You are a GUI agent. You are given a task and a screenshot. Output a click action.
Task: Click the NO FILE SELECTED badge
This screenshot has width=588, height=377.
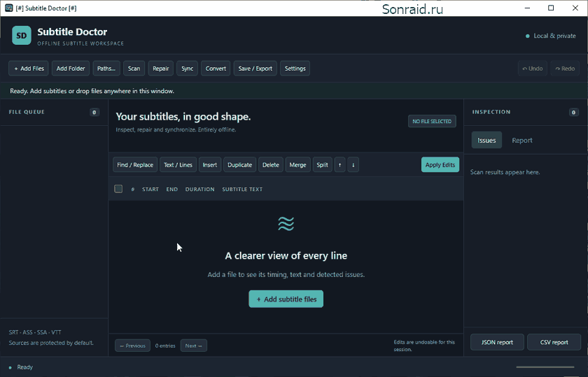tap(432, 121)
